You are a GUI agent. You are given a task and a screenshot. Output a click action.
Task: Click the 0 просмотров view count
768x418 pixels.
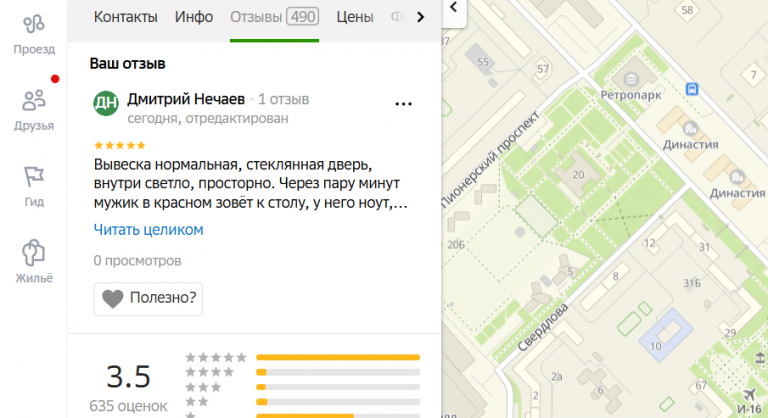[137, 261]
